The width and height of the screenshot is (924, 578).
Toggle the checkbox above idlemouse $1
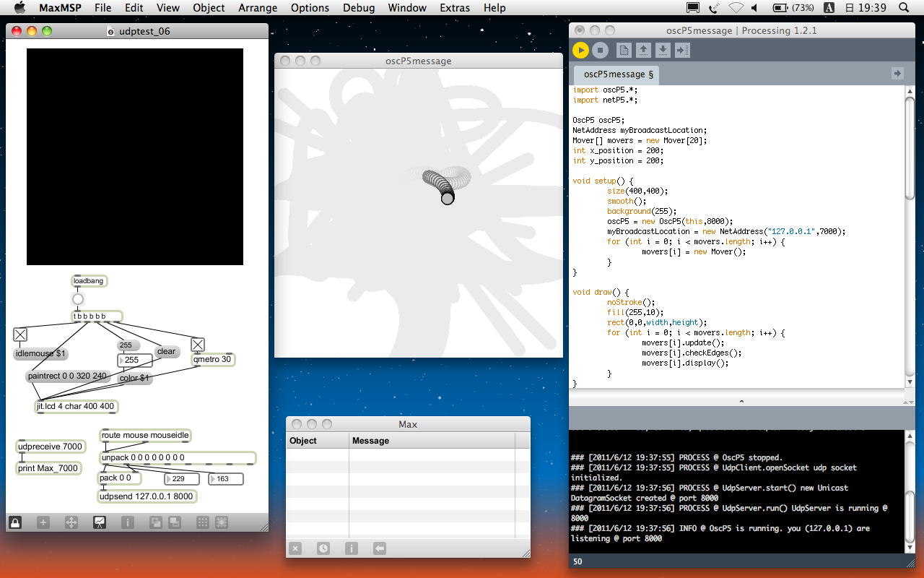20,335
